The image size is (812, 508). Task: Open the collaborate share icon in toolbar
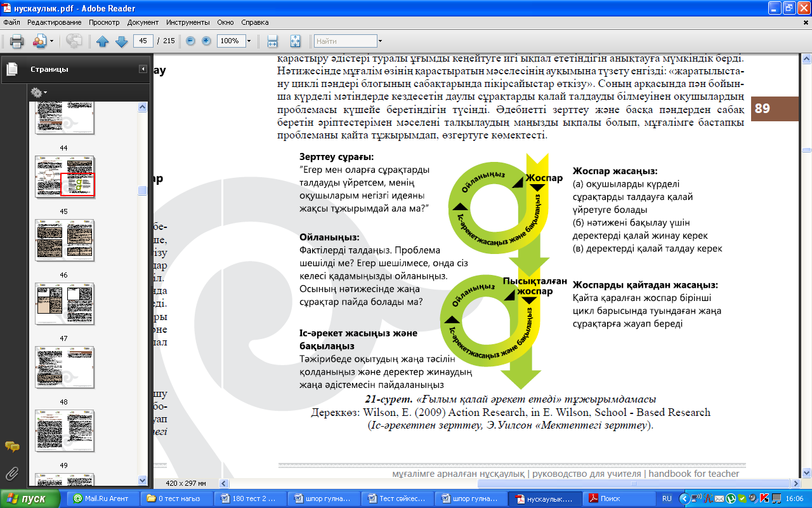[x=39, y=41]
